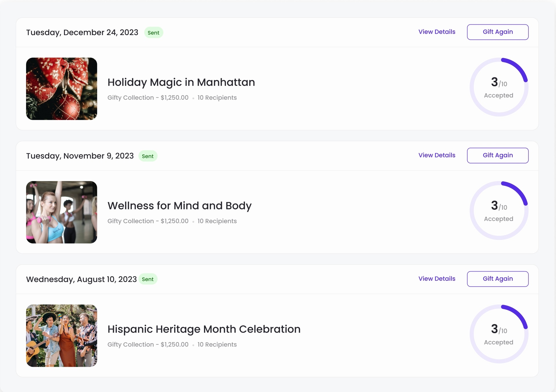Click the Tuesday, December 24, 2023 date heading

[x=82, y=32]
